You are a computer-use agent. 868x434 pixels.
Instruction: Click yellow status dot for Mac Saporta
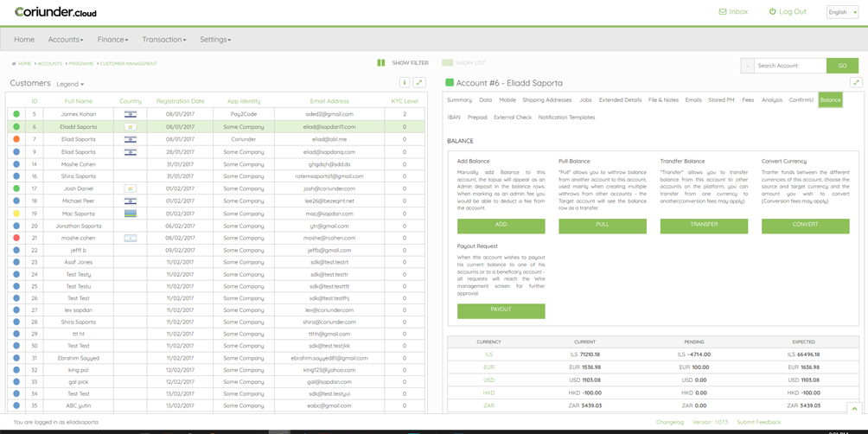16,214
